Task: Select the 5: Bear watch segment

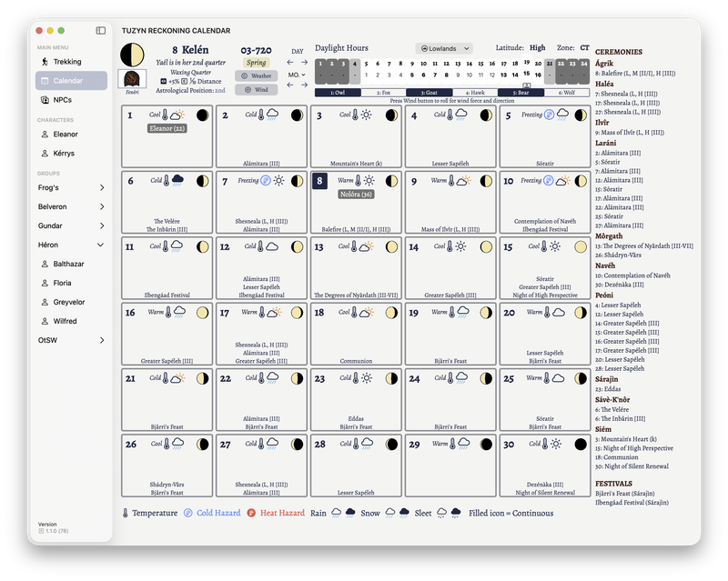Action: [x=521, y=93]
